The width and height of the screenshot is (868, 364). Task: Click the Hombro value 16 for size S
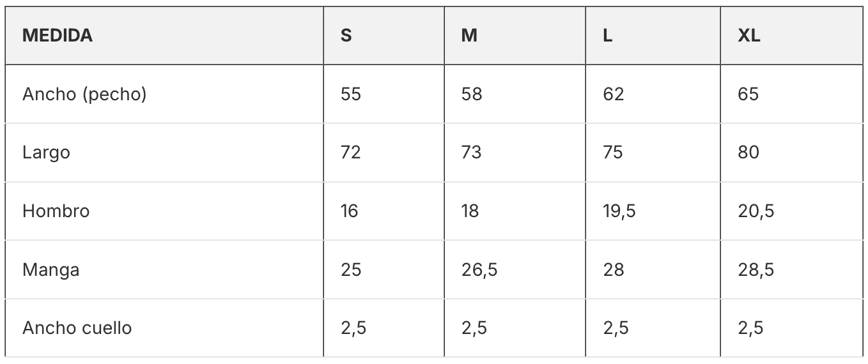pos(350,211)
